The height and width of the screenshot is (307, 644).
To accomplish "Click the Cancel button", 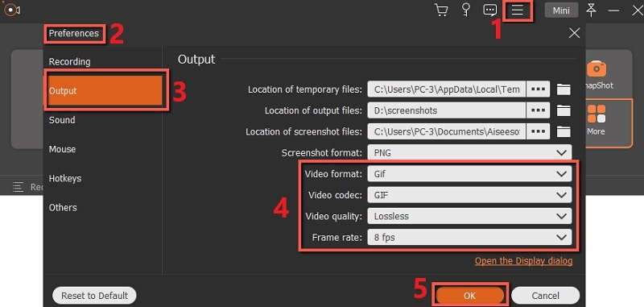I will tap(546, 296).
